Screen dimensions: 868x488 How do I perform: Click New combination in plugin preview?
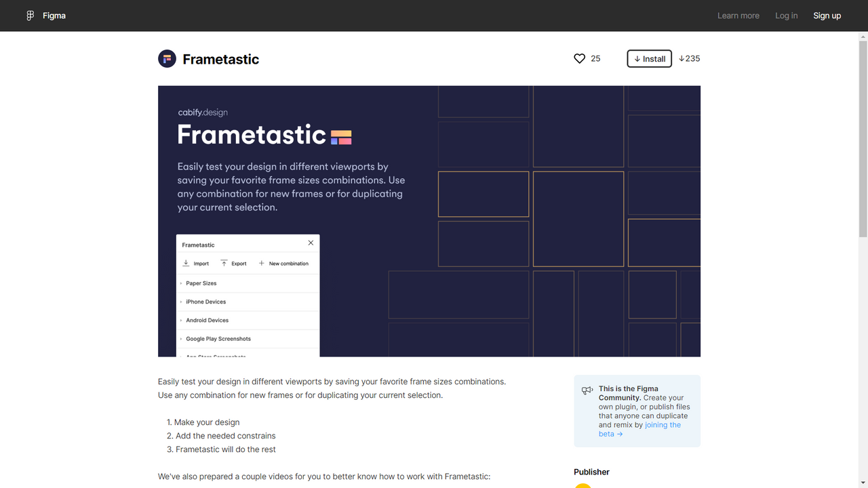click(x=283, y=264)
